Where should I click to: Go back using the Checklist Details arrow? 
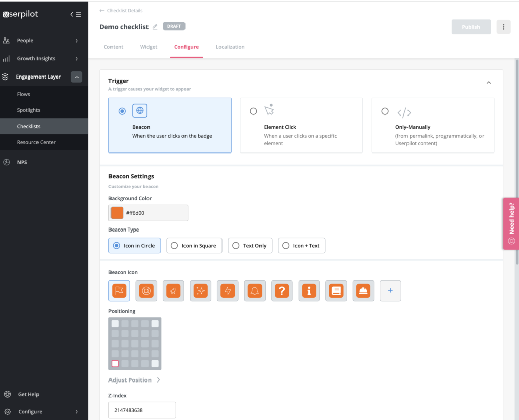click(102, 11)
